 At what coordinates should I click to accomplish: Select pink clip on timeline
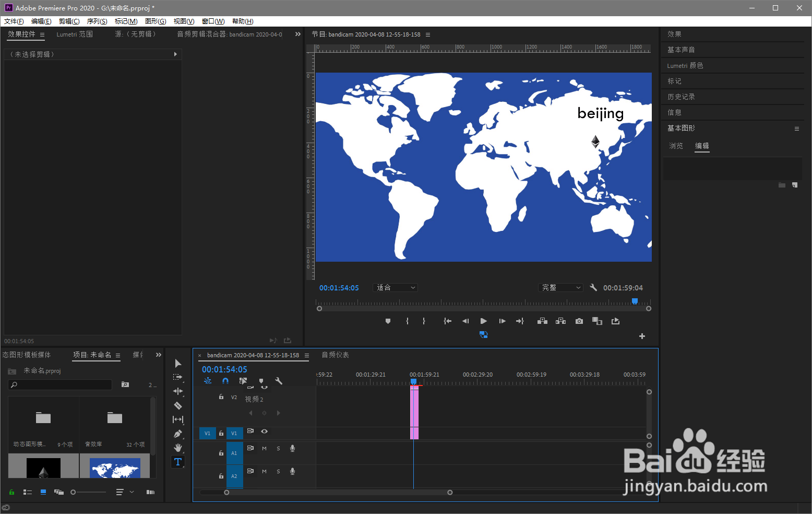[414, 413]
